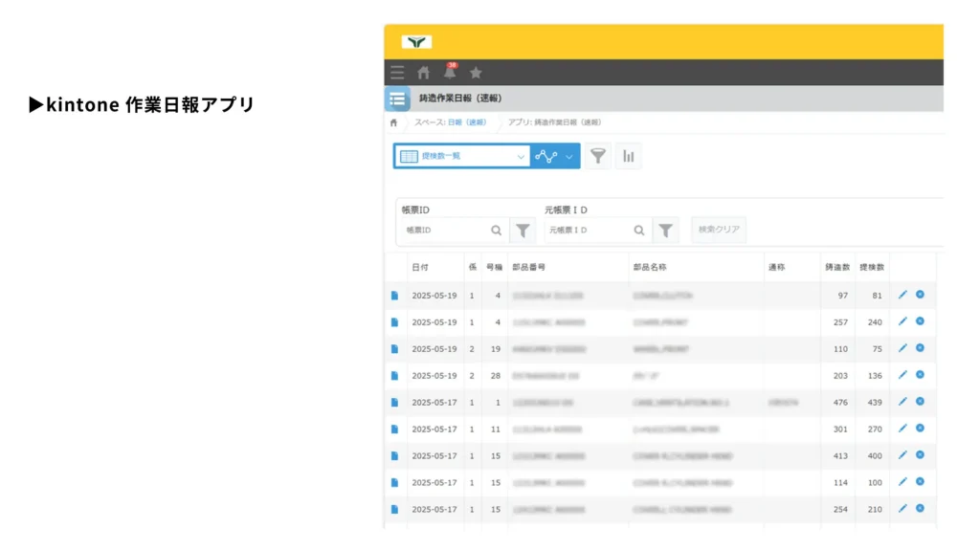Apply the 元帳票ID filter funnel button
This screenshot has width=980, height=551.
click(x=666, y=230)
